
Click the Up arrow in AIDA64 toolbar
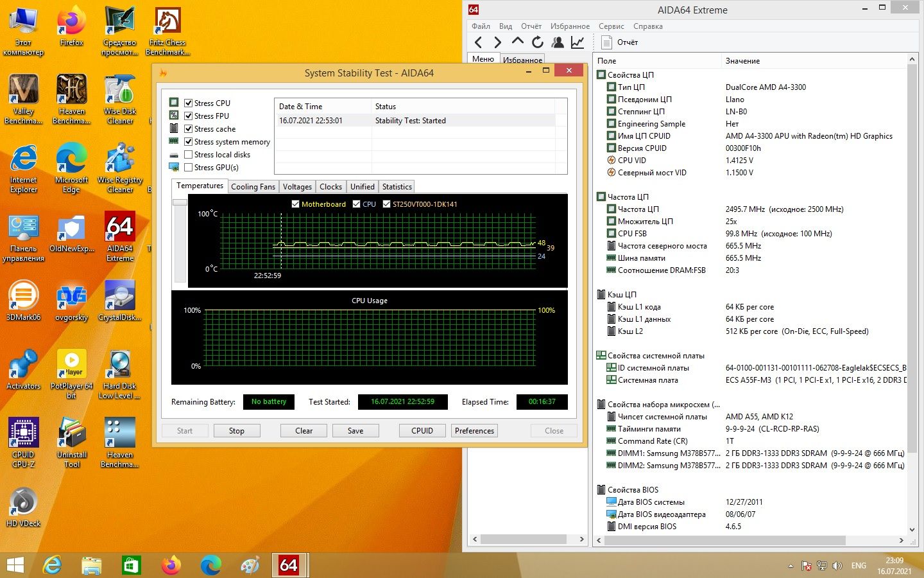(x=518, y=42)
